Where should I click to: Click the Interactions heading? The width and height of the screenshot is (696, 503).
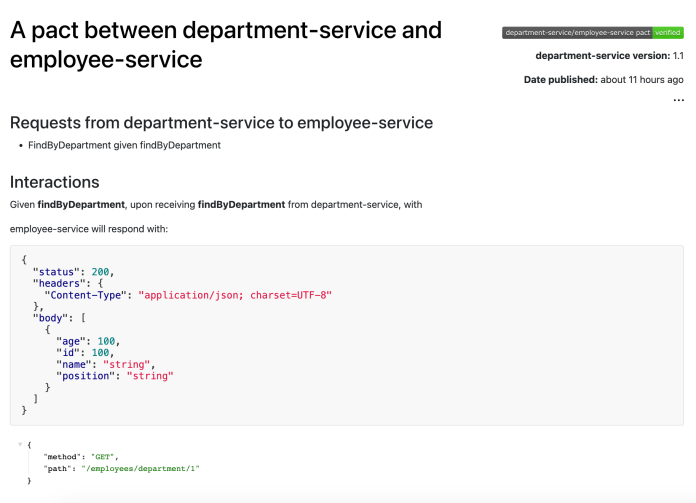point(55,182)
